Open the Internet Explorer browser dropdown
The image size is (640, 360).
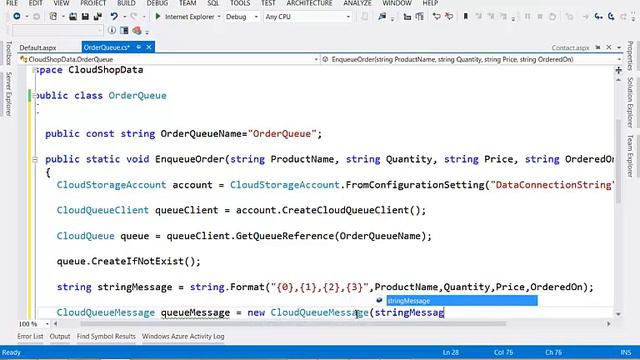click(x=219, y=17)
